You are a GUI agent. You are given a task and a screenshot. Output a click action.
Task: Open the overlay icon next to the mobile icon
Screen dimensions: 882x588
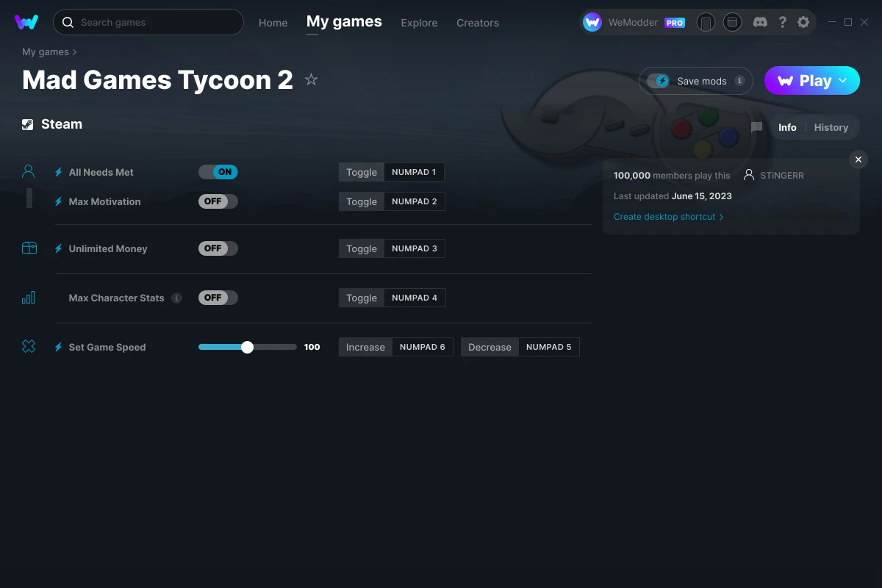point(732,22)
